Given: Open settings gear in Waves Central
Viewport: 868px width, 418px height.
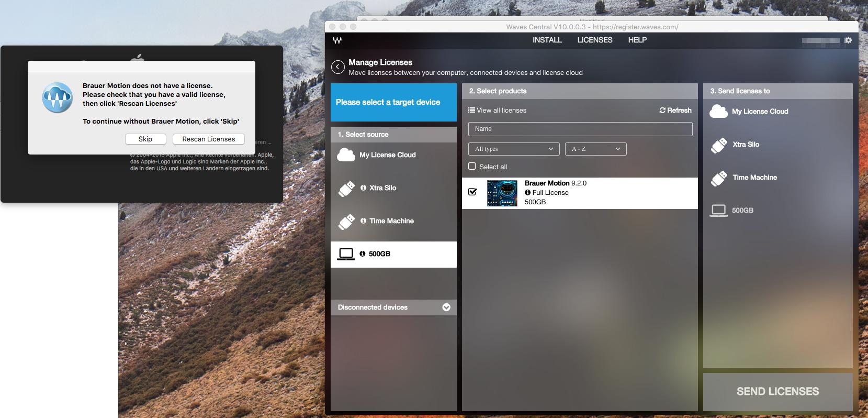Looking at the screenshot, I should (848, 40).
